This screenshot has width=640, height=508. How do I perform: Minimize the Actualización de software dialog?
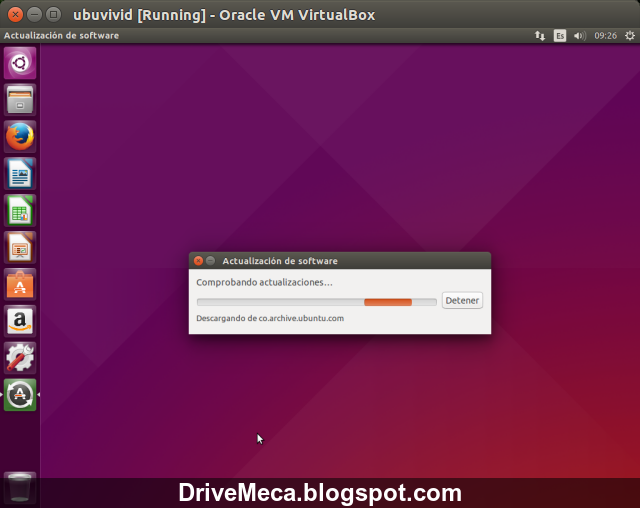[x=211, y=261]
